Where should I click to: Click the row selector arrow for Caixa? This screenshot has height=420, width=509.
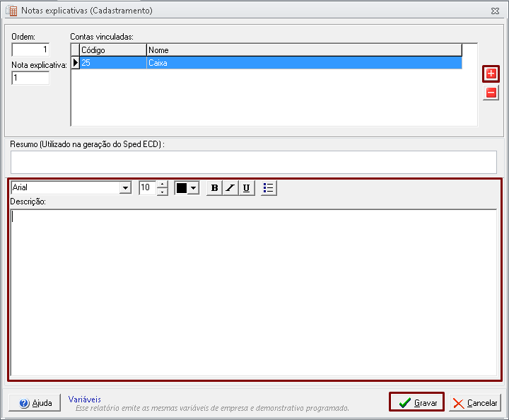click(76, 63)
